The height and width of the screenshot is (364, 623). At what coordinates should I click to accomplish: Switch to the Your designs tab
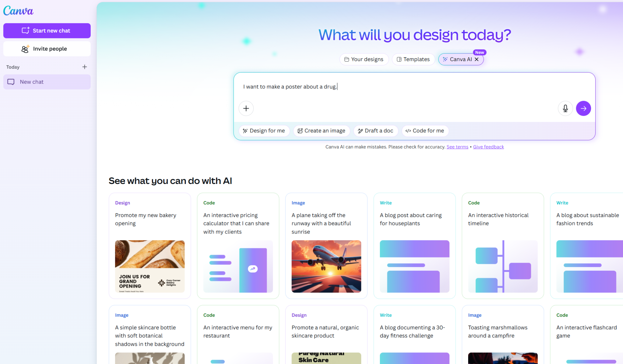coord(364,59)
